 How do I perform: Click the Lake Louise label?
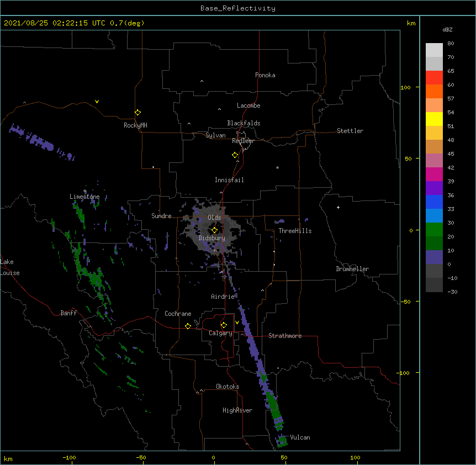9,267
